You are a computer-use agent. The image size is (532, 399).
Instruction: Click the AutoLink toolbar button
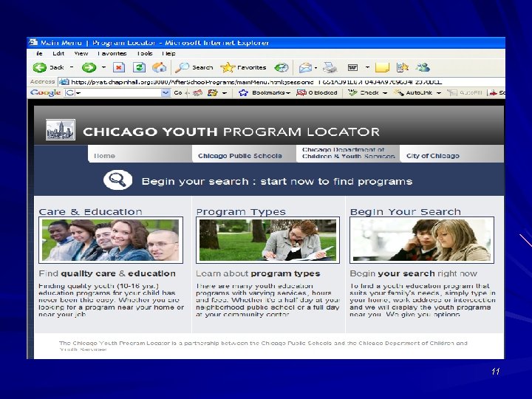413,92
